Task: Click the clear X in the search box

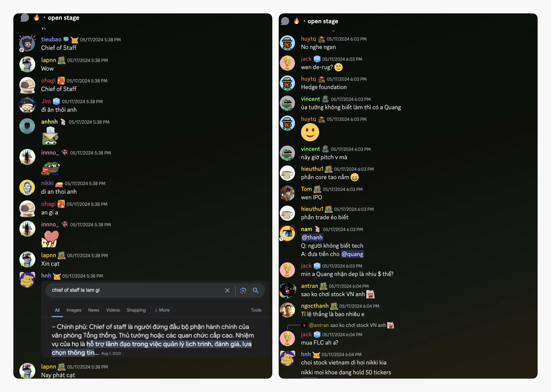Action: (x=227, y=290)
